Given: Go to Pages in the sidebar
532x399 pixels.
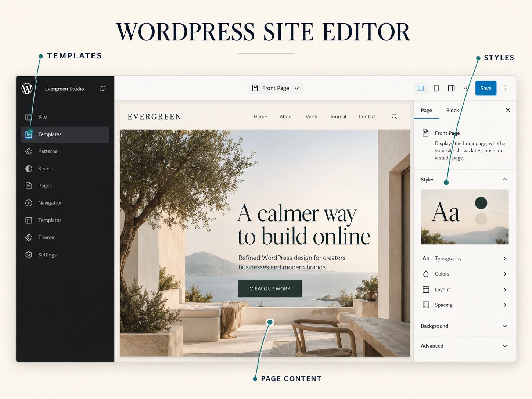Looking at the screenshot, I should (65, 186).
